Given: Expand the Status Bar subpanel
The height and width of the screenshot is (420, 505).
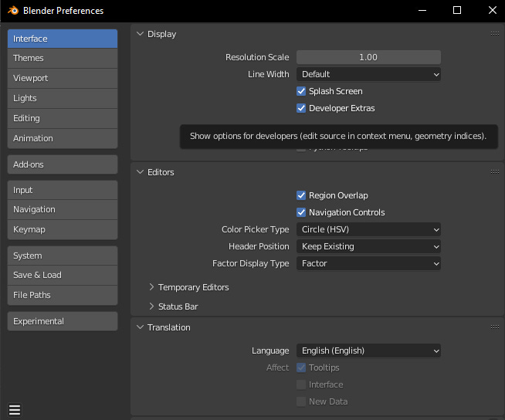Looking at the screenshot, I should coord(151,307).
